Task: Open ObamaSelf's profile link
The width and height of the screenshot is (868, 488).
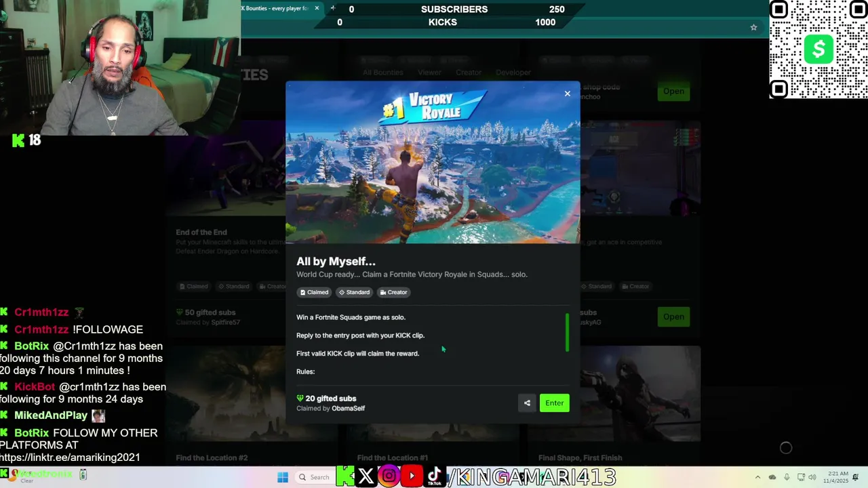Action: [348, 409]
